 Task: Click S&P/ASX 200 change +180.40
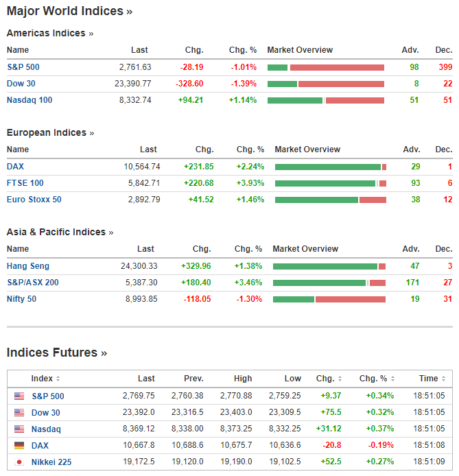196,283
